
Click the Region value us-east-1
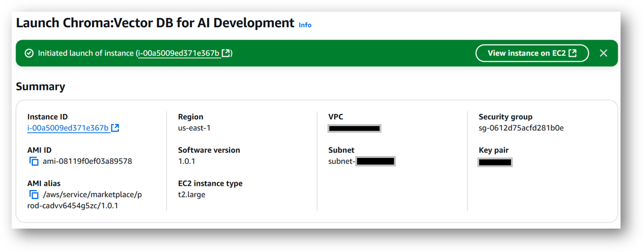(194, 128)
